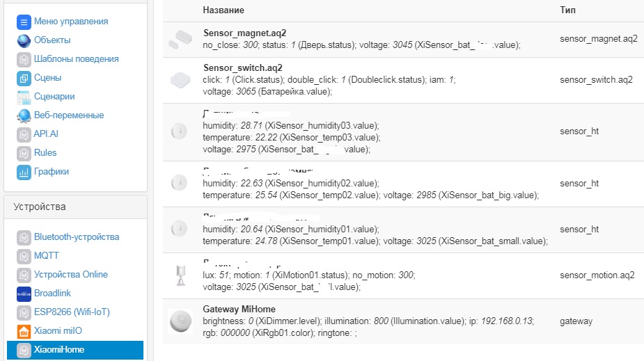The width and height of the screenshot is (644, 361).
Task: Open the Шаблоны поведения menu item
Action: (76, 59)
